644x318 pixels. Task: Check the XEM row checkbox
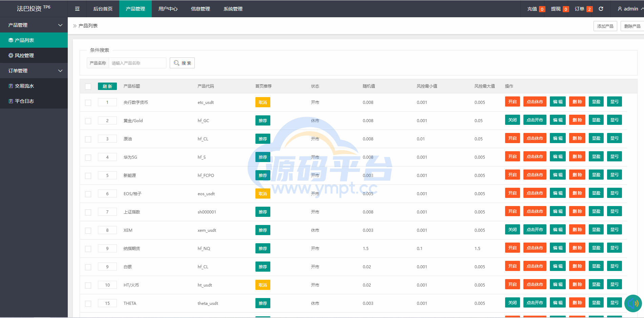point(88,230)
